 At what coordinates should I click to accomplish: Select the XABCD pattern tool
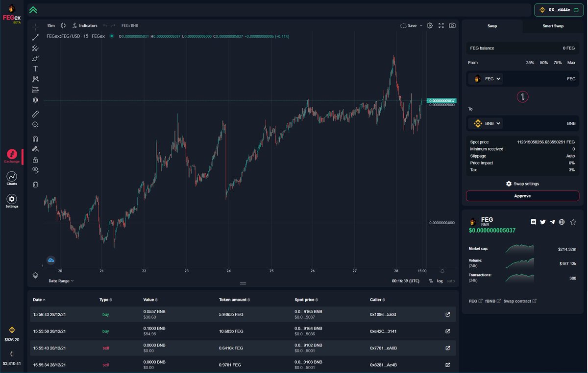click(x=35, y=79)
